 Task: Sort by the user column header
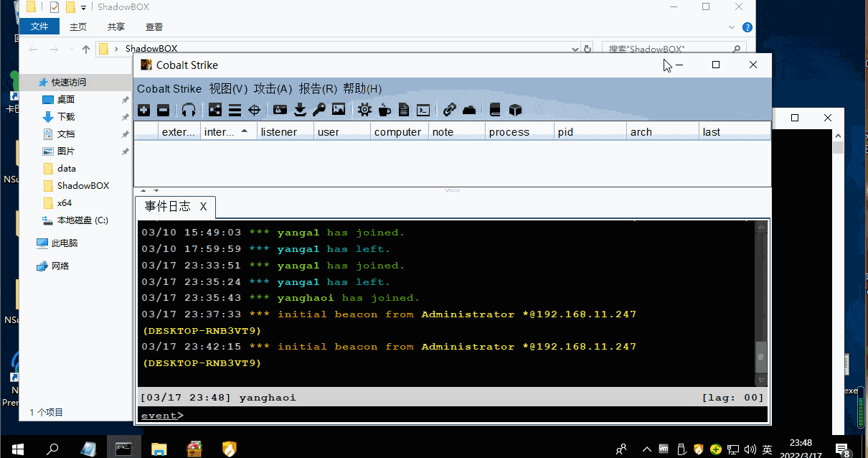tap(342, 132)
